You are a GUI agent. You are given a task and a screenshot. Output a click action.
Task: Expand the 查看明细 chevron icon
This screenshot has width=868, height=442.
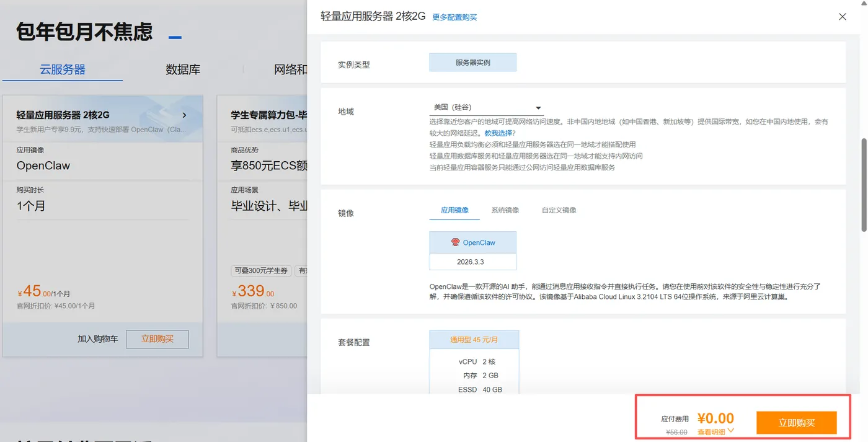[730, 431]
